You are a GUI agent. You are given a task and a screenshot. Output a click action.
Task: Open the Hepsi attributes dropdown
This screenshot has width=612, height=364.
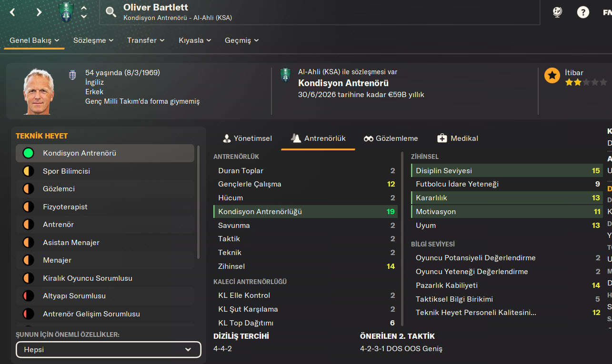click(x=108, y=350)
